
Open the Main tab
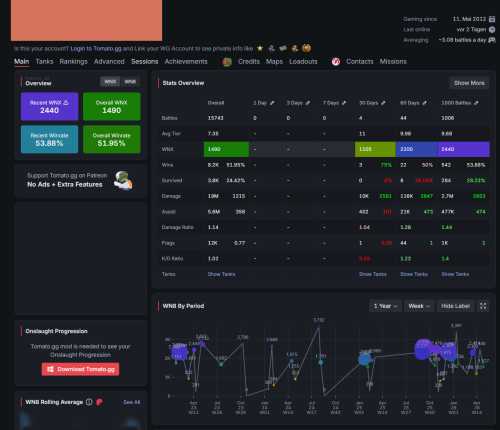21,62
